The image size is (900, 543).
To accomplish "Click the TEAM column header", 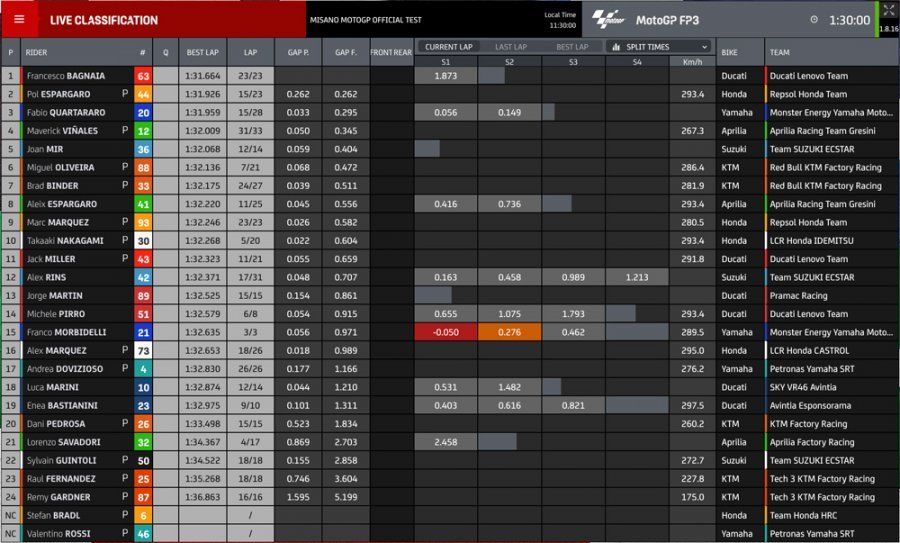I will (x=779, y=52).
